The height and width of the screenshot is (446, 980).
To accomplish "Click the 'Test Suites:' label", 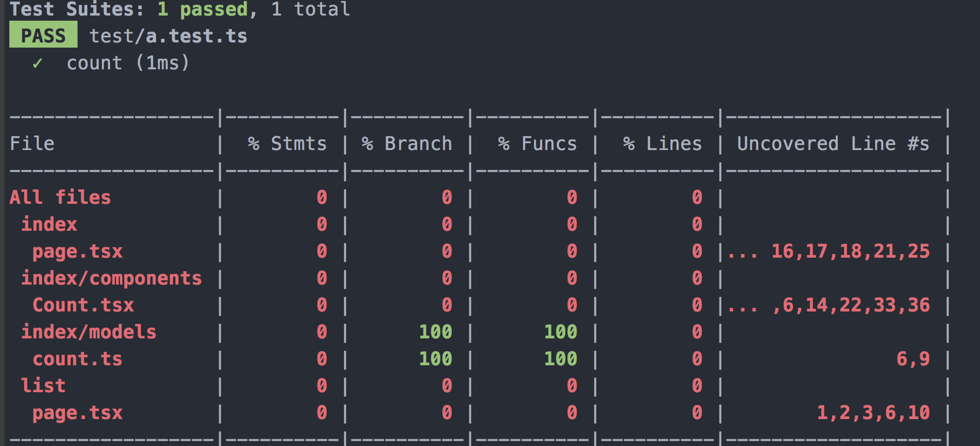I will [x=78, y=9].
